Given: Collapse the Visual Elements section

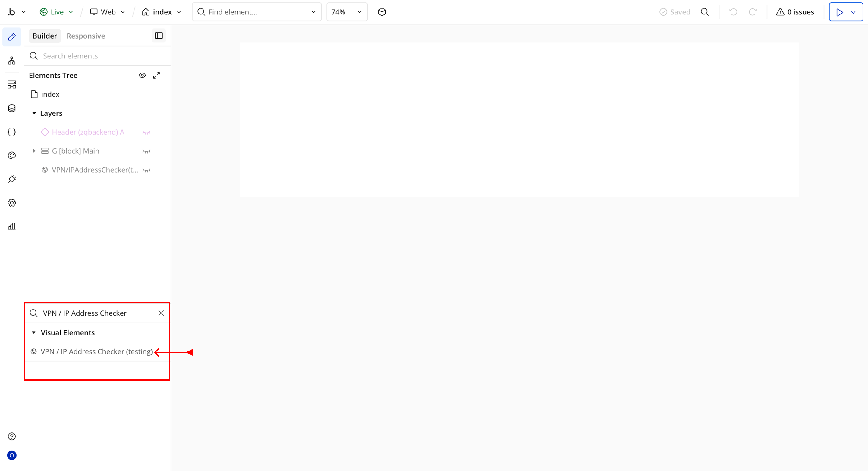Looking at the screenshot, I should pyautogui.click(x=34, y=333).
